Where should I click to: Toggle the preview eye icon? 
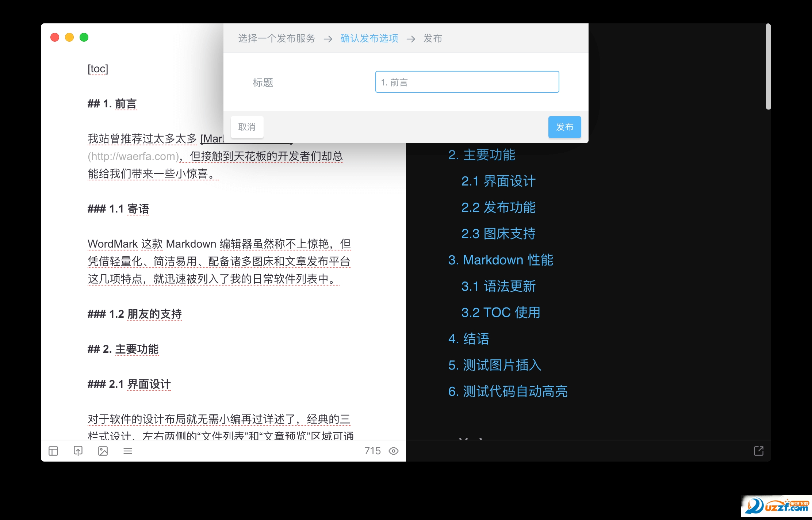(x=394, y=451)
